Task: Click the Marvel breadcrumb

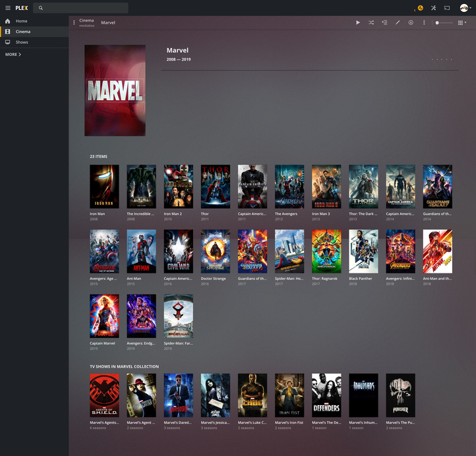Action: (108, 22)
